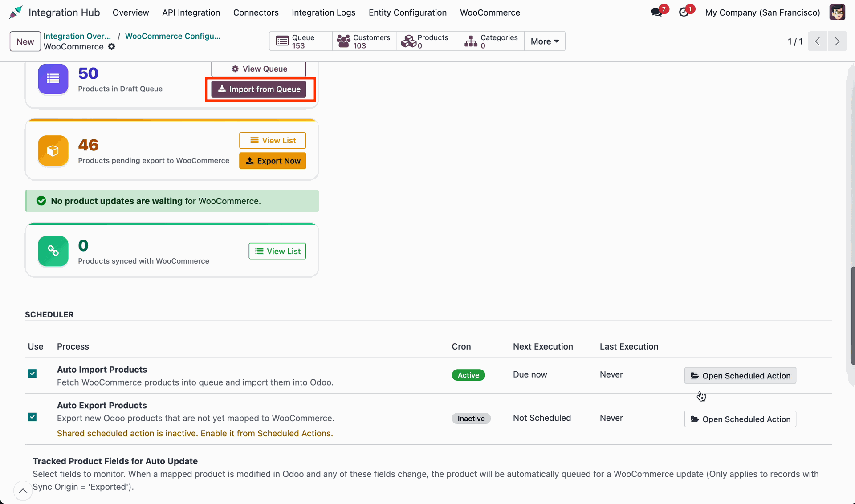Image resolution: width=855 pixels, height=504 pixels.
Task: Click the Inactive cron status badge
Action: coord(471,419)
